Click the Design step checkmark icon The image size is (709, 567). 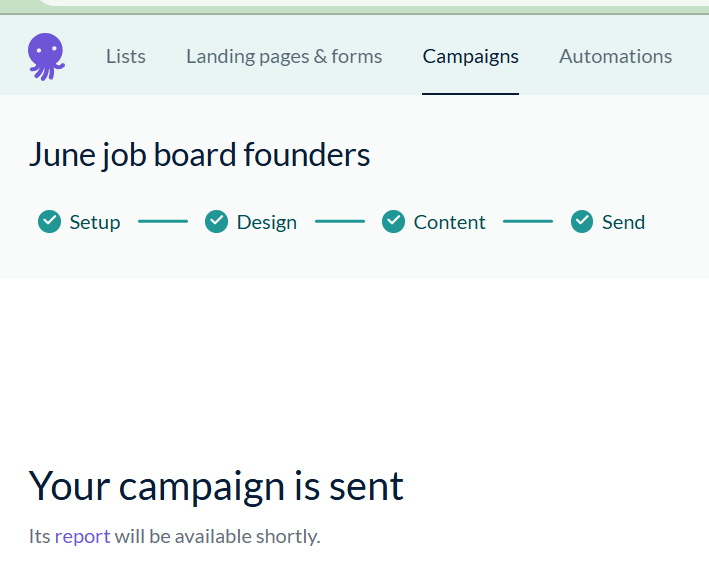(217, 221)
